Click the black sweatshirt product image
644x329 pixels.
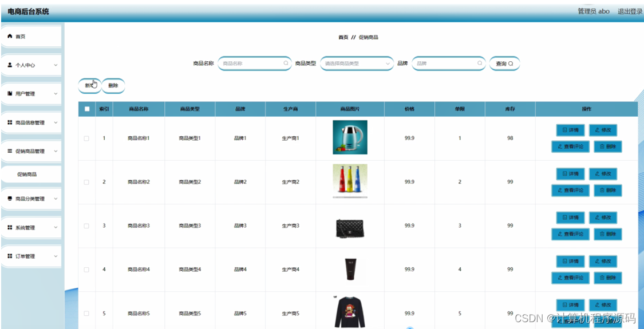pos(350,312)
